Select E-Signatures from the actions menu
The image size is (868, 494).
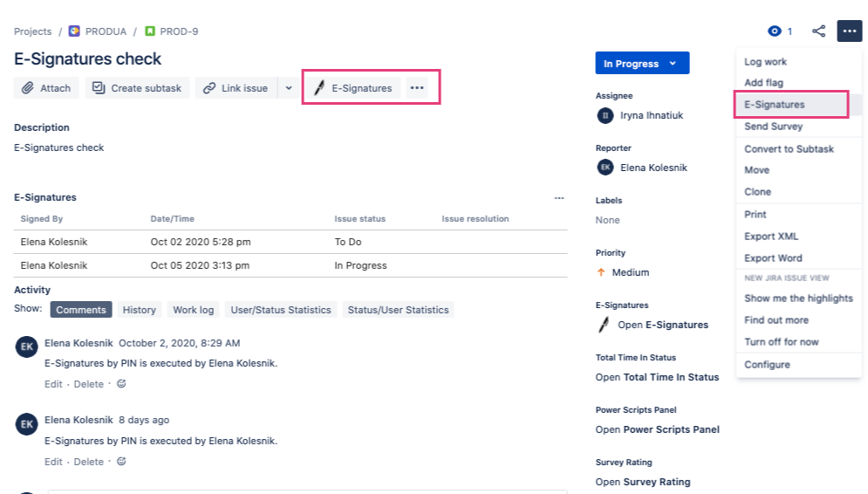[775, 105]
